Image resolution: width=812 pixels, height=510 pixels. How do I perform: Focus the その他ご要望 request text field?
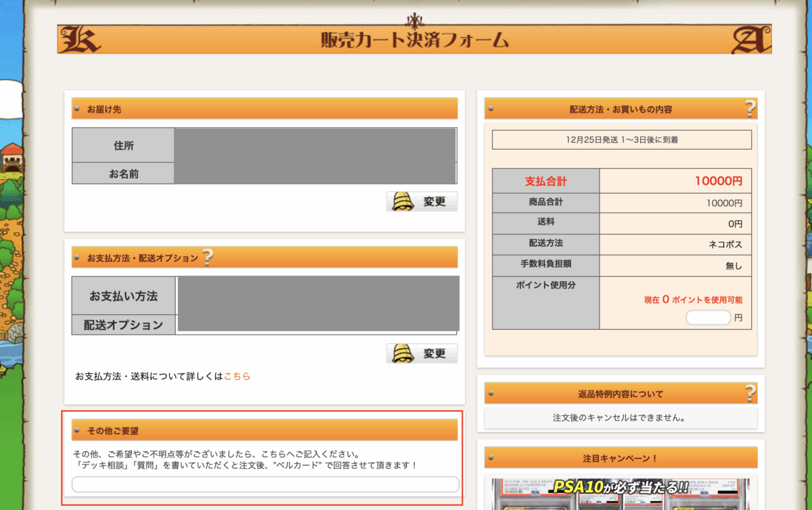pos(265,484)
